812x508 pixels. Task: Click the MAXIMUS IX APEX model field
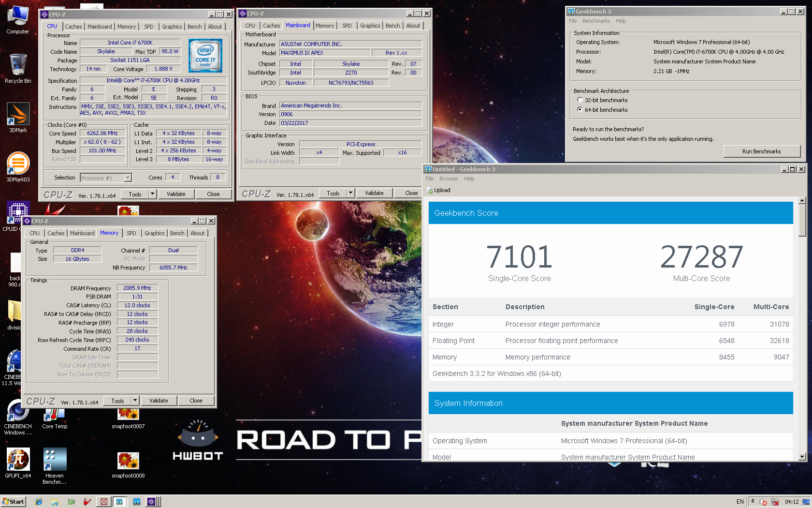pyautogui.click(x=325, y=53)
